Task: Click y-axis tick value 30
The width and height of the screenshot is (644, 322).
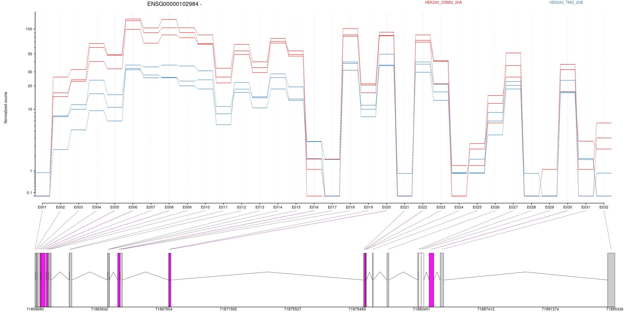Action: point(30,72)
